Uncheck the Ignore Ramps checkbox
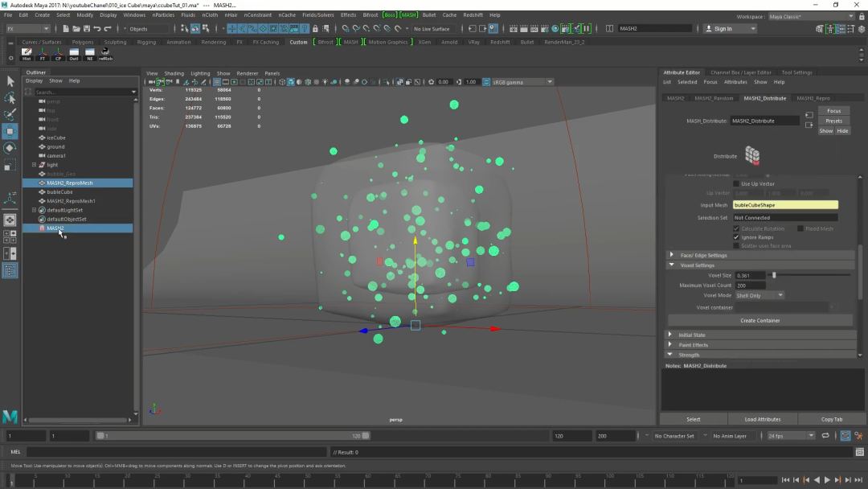 tap(736, 237)
